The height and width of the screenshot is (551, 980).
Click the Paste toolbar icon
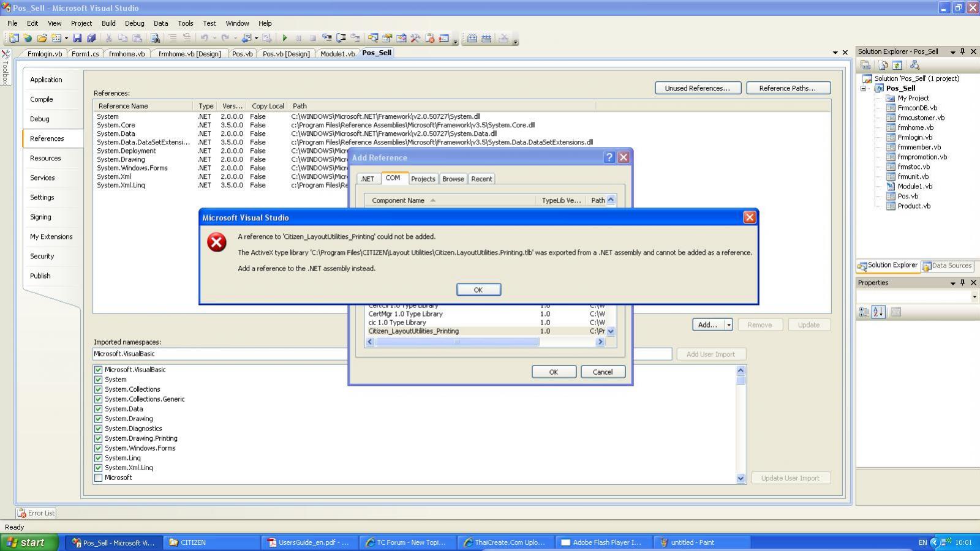tap(137, 38)
